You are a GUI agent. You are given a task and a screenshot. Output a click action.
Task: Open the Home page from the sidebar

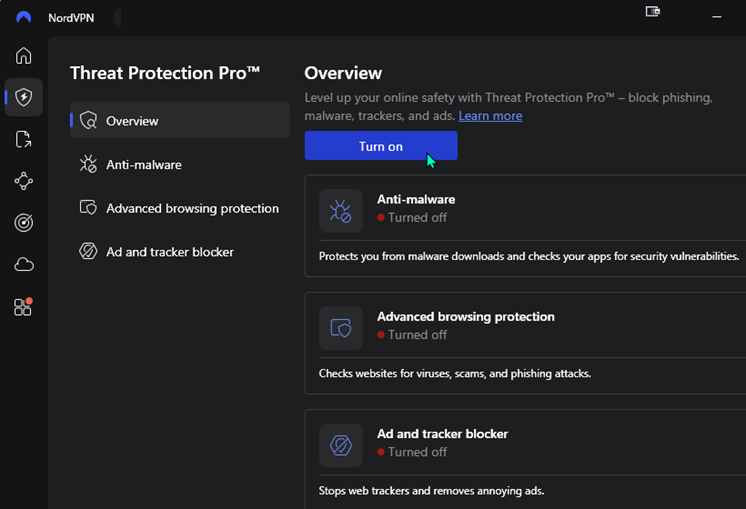coord(24,55)
